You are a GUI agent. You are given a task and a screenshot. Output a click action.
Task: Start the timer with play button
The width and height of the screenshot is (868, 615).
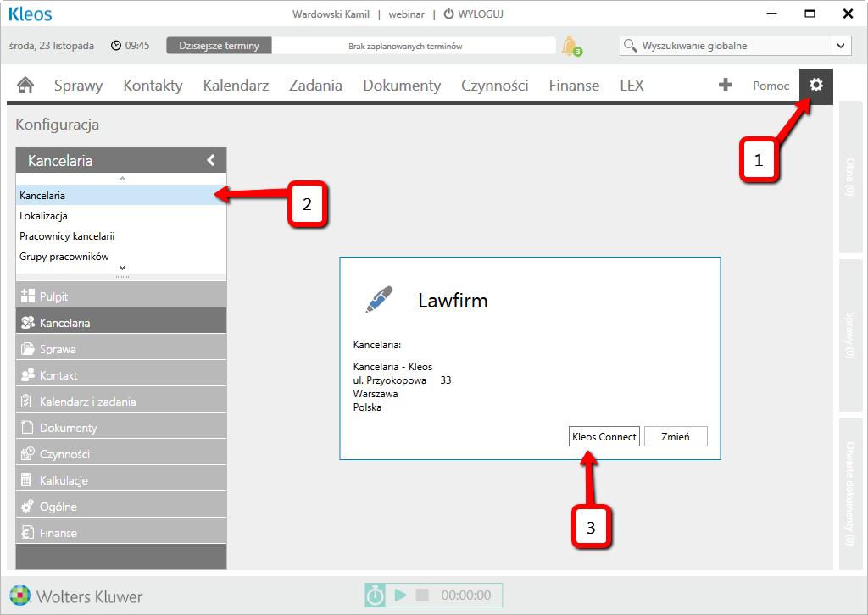point(400,595)
